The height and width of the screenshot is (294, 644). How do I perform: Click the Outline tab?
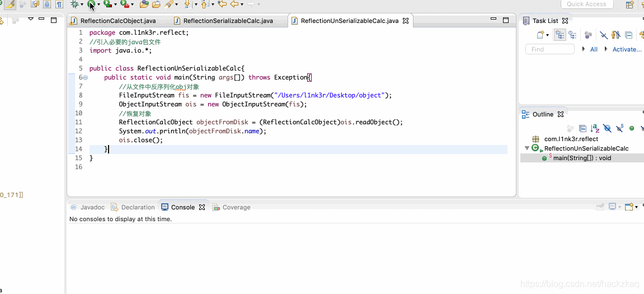pos(543,114)
